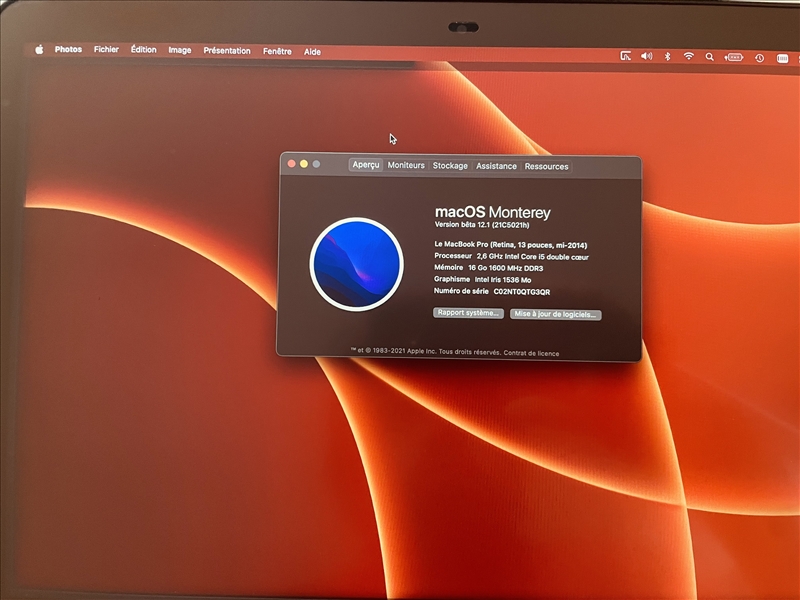Screen dimensions: 800x600
Task: Click the macOS Monterey round logo
Action: click(x=357, y=264)
